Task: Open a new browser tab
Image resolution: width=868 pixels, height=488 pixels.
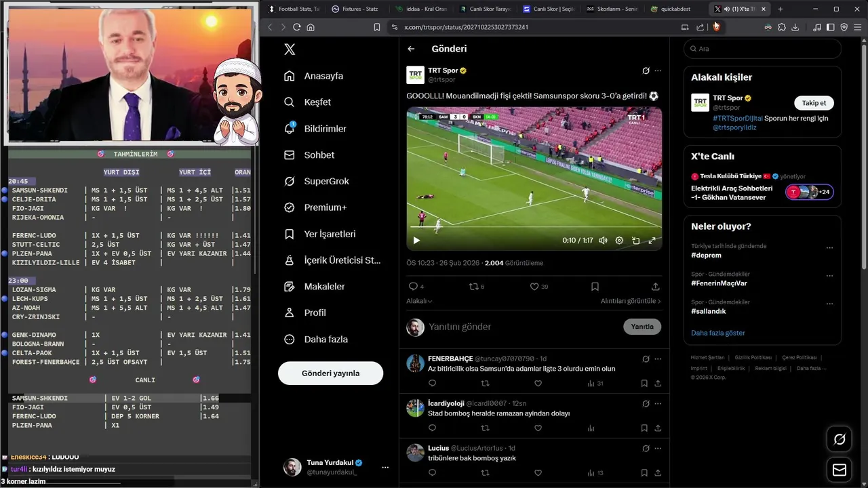Action: (780, 9)
